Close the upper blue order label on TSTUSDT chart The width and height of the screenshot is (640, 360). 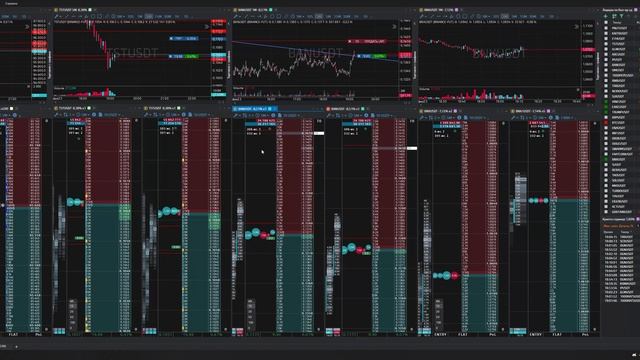[171, 38]
